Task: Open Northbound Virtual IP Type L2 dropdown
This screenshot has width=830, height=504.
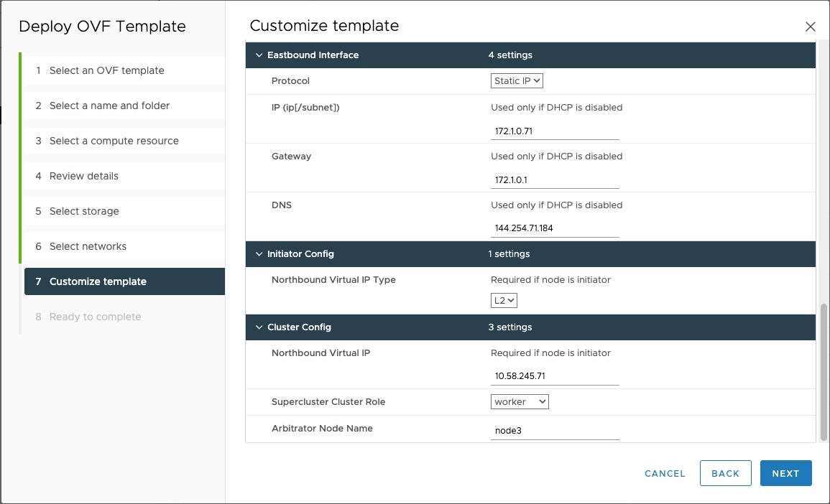Action: 504,300
